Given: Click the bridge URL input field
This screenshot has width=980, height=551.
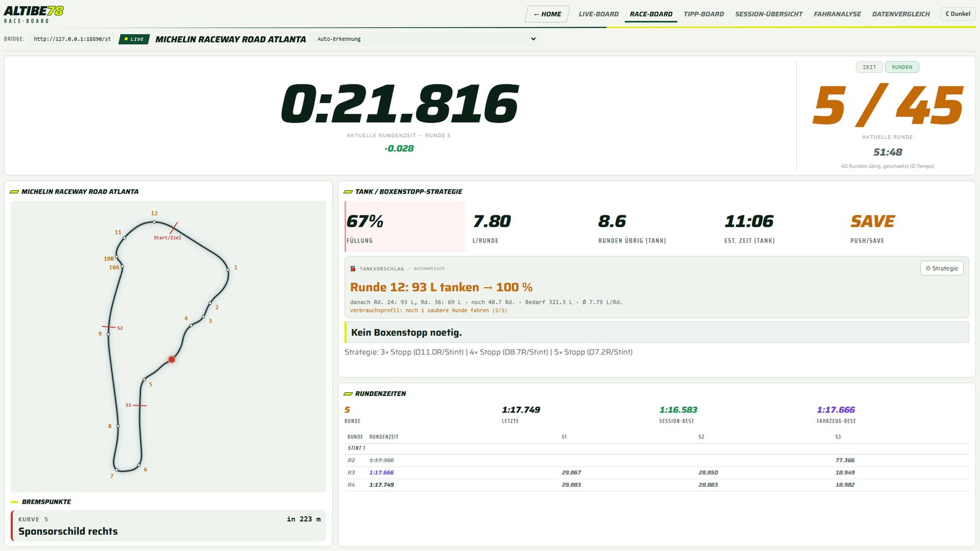Looking at the screenshot, I should pos(72,39).
